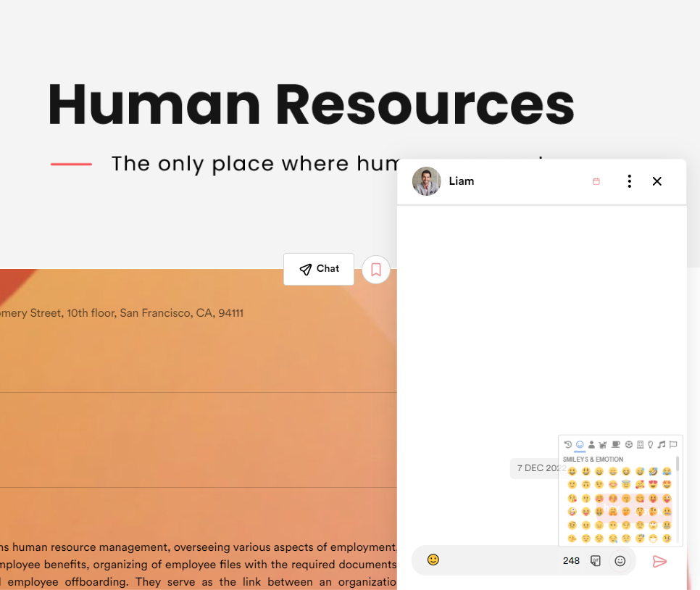The image size is (700, 590).
Task: Click the bookmark icon next to Chat
Action: point(375,270)
